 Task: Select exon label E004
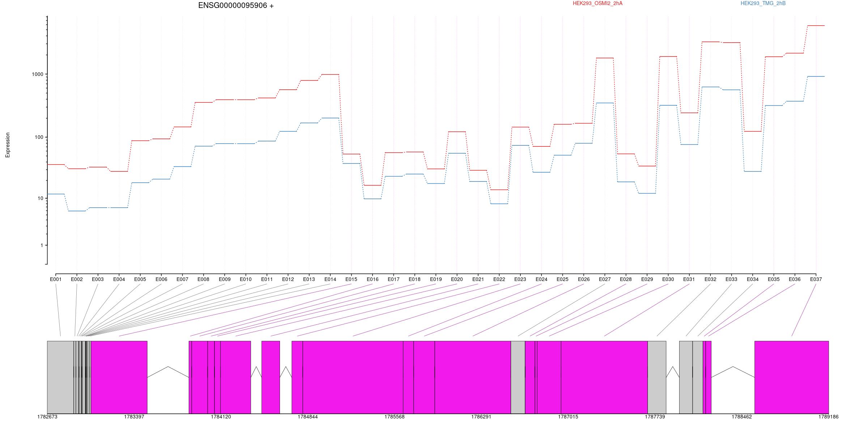(119, 279)
